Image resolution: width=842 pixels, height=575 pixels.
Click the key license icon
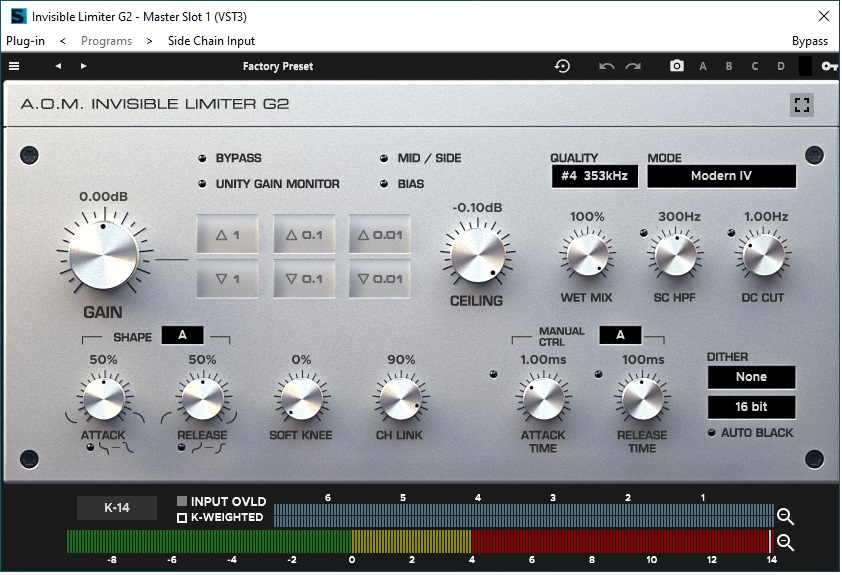pyautogui.click(x=829, y=66)
